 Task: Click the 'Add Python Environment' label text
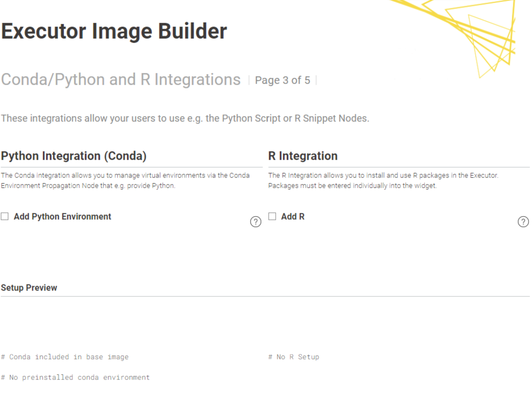[x=62, y=217]
